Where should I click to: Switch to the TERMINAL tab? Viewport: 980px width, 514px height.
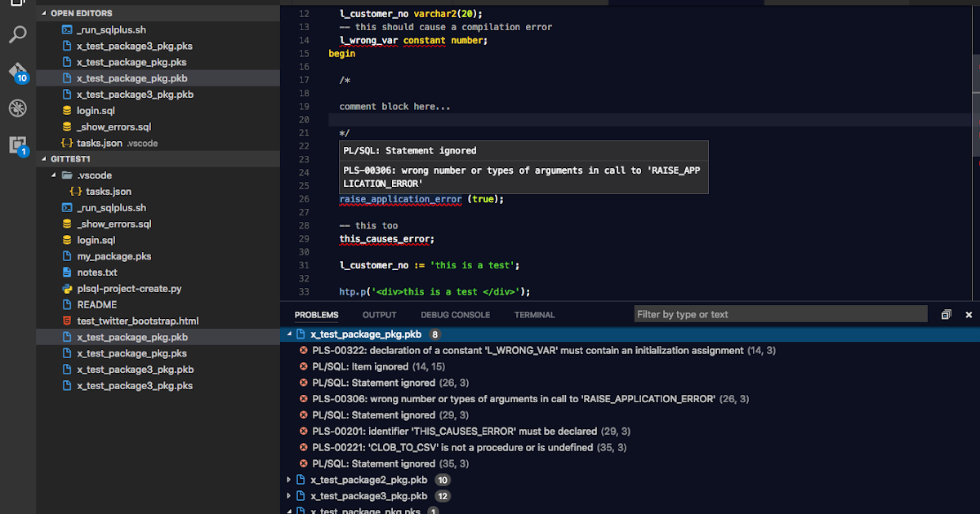pos(534,315)
